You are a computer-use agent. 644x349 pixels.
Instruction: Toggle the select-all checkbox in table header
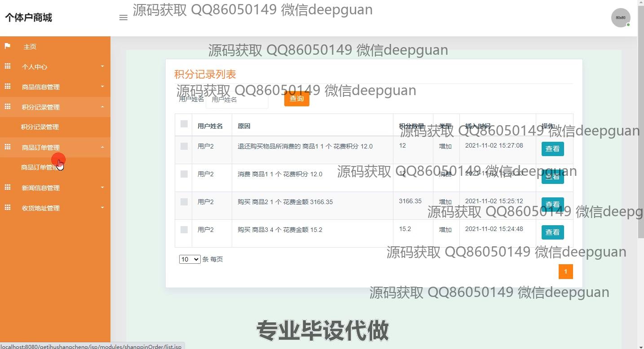coord(184,124)
